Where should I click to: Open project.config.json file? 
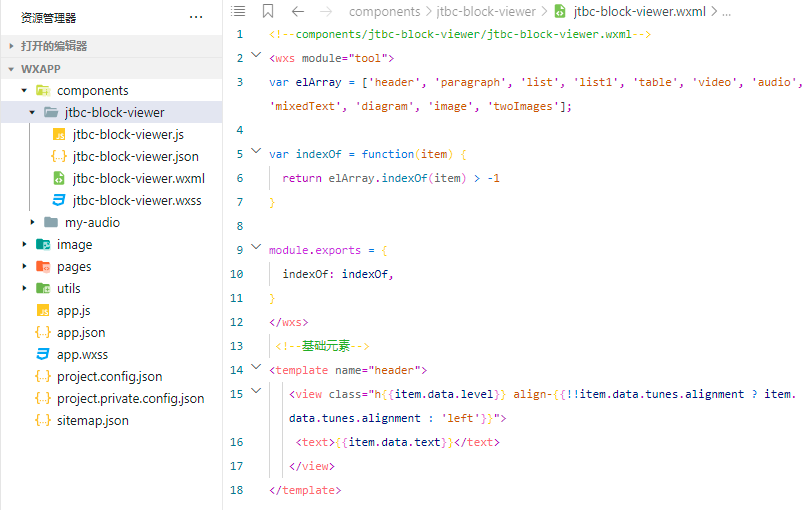111,377
